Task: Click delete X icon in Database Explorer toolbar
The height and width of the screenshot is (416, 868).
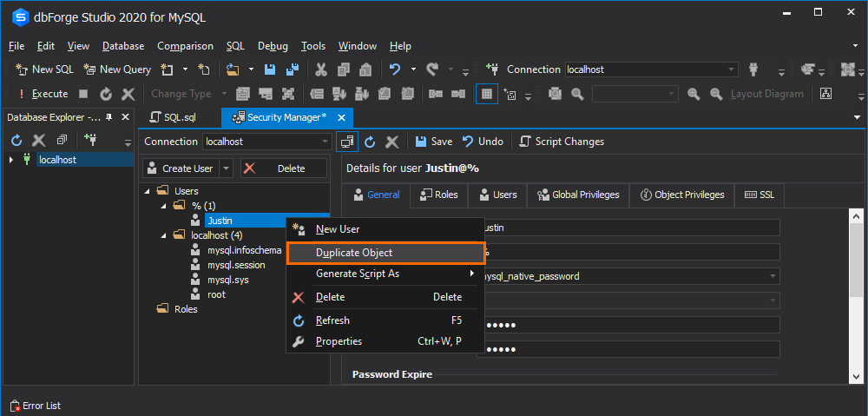Action: [39, 140]
